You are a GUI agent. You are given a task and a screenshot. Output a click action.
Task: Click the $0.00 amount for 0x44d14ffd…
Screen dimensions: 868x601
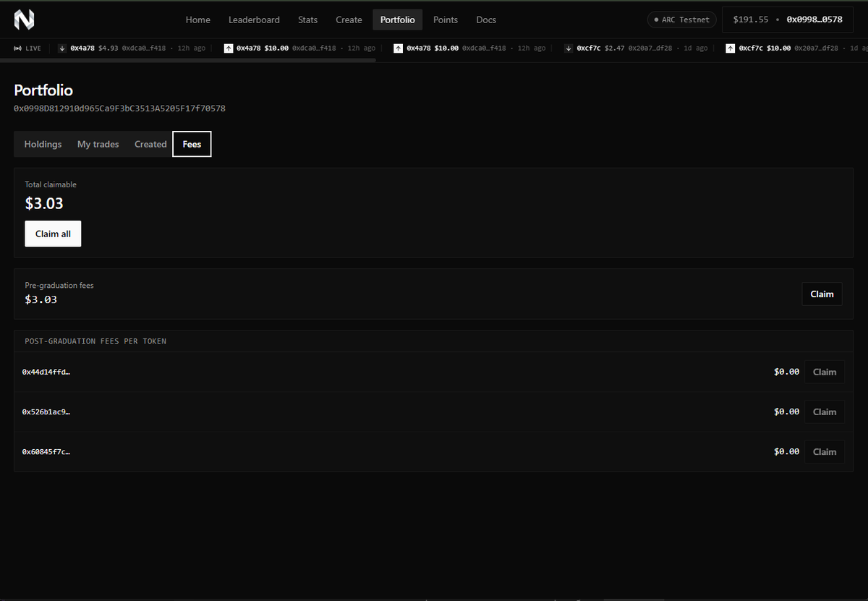coord(786,372)
